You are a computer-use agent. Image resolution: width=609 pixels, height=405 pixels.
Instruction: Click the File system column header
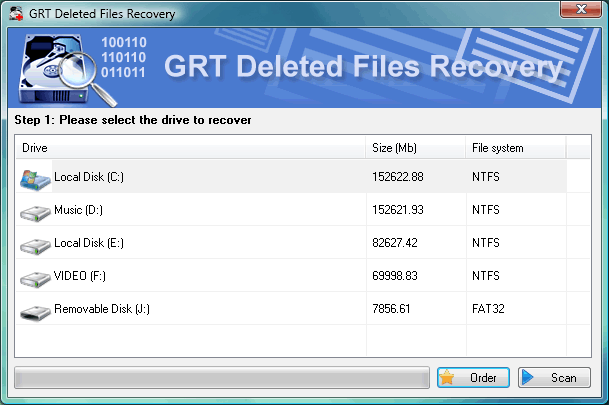tap(514, 148)
